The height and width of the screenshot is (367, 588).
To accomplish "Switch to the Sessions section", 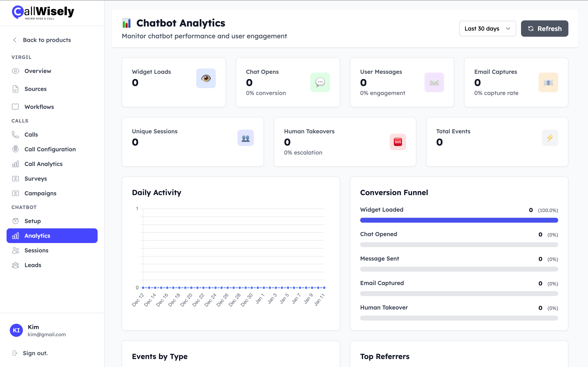I will point(37,250).
